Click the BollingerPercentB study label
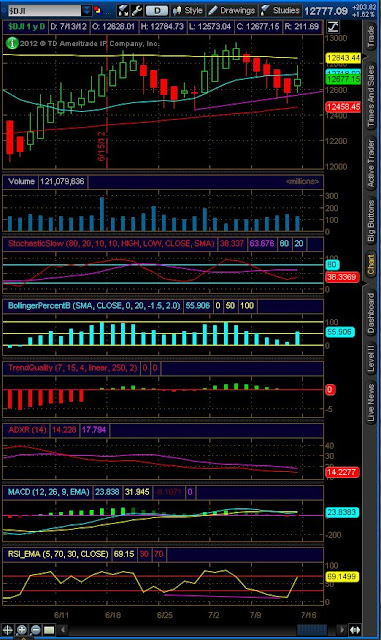The image size is (381, 640). point(94,306)
